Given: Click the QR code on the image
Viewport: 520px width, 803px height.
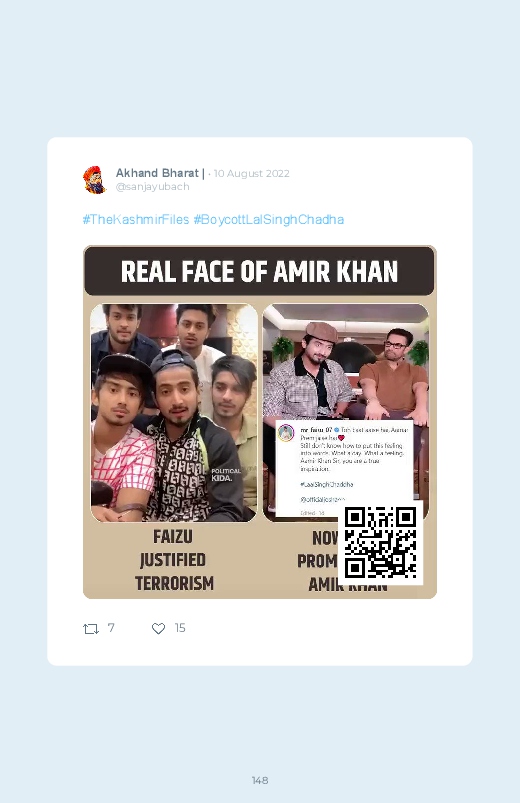Looking at the screenshot, I should pos(380,542).
